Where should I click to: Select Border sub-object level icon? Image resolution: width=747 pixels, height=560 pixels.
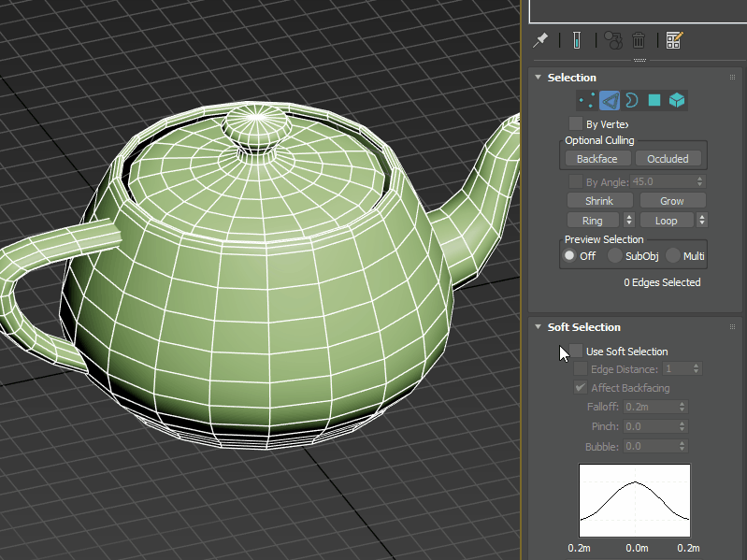[x=631, y=100]
